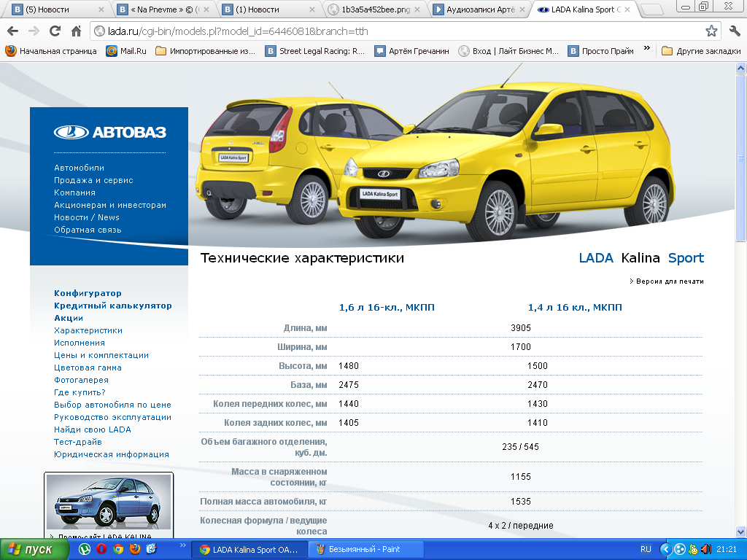Image resolution: width=747 pixels, height=560 pixels.
Task: Open the 'Вход | Лайт Бизнес' bookmark
Action: (x=508, y=51)
